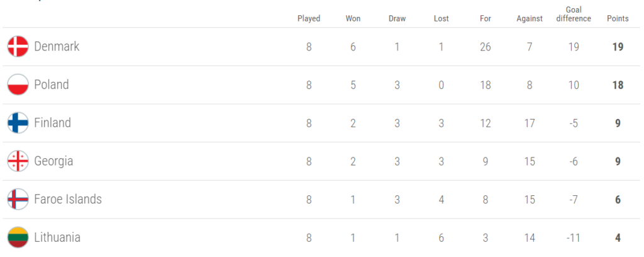
Task: Open the Lithuania team name
Action: pos(57,237)
